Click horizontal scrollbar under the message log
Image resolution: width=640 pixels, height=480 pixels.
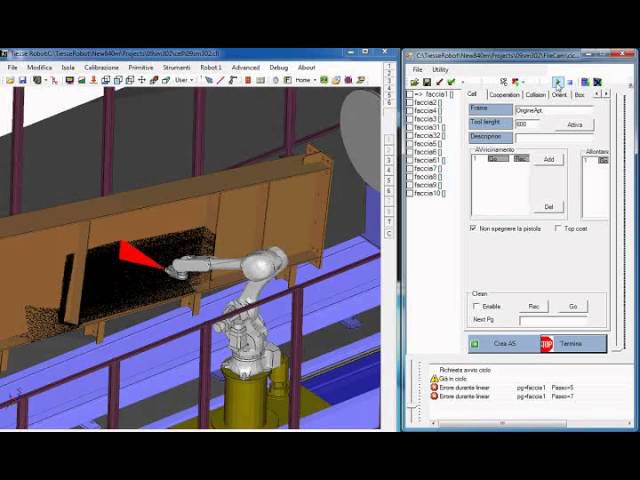click(532, 424)
